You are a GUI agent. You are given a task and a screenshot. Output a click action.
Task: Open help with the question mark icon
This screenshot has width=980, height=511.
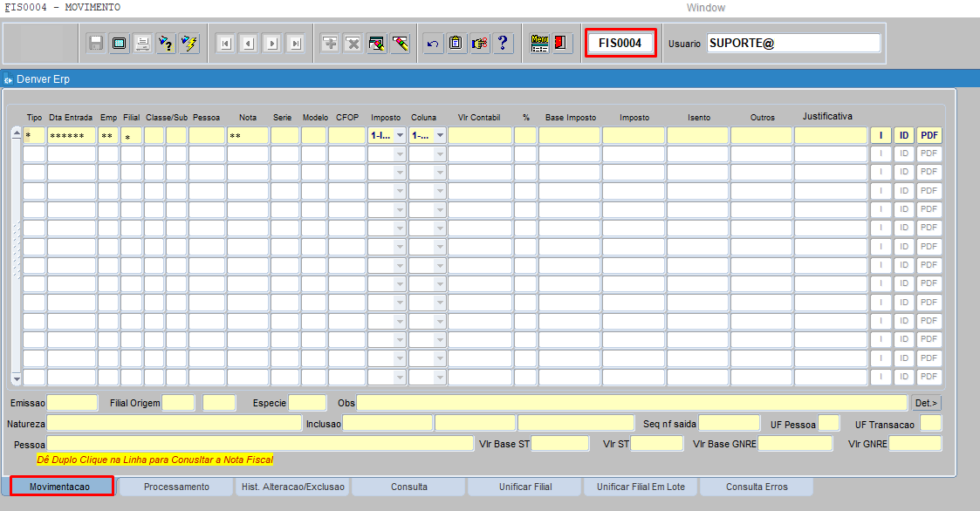[x=504, y=44]
